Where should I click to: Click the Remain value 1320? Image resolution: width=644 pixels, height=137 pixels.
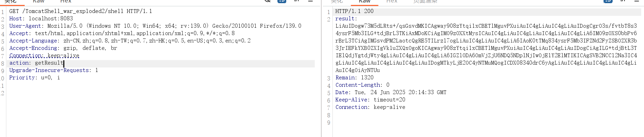tap(367, 78)
